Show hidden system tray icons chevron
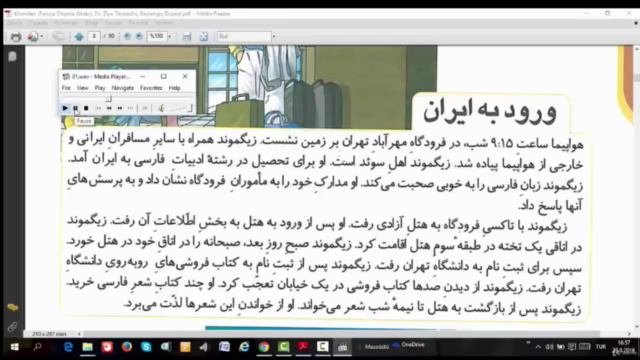 (x=538, y=347)
